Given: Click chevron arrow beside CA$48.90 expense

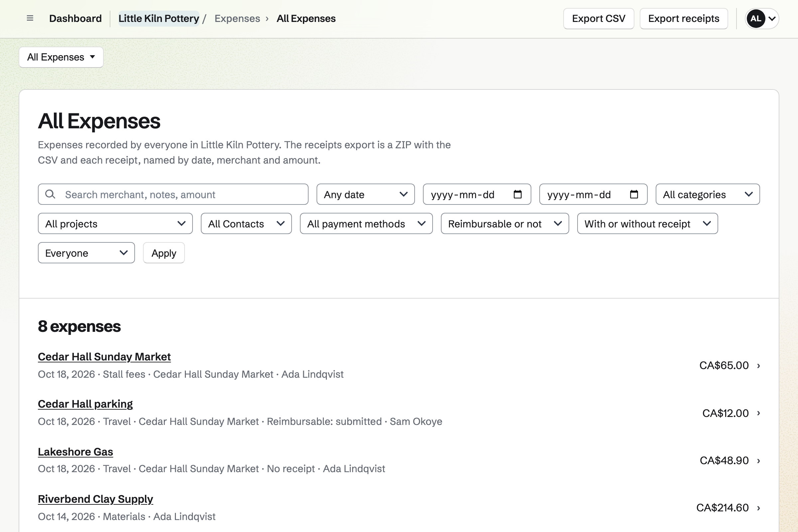Looking at the screenshot, I should click(x=758, y=461).
